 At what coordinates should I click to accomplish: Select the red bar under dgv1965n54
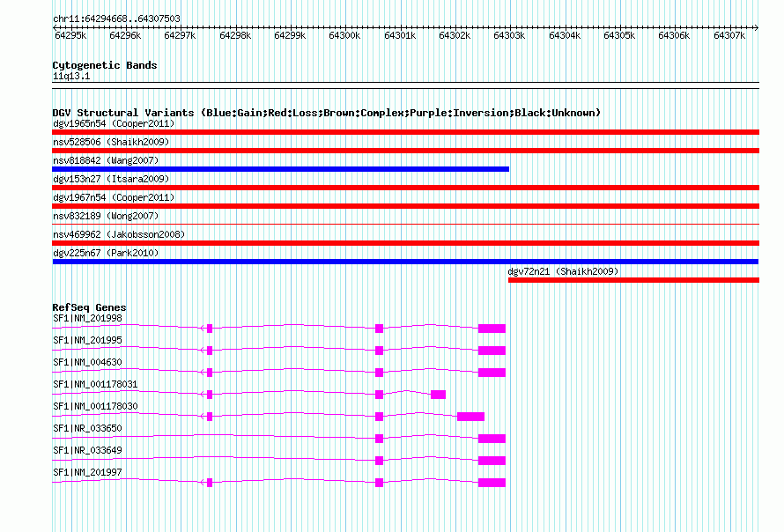pos(405,132)
